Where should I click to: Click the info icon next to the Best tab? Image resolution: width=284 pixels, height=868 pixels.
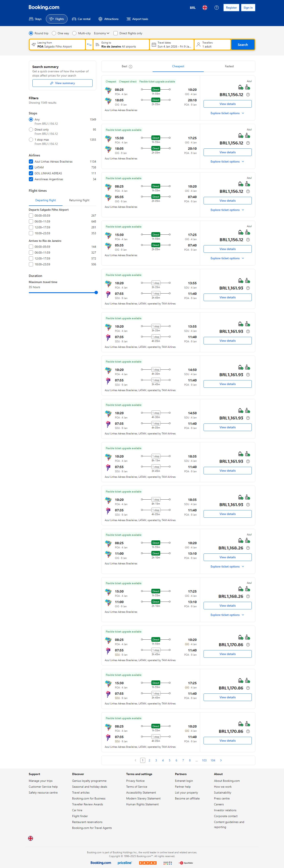coord(131,67)
